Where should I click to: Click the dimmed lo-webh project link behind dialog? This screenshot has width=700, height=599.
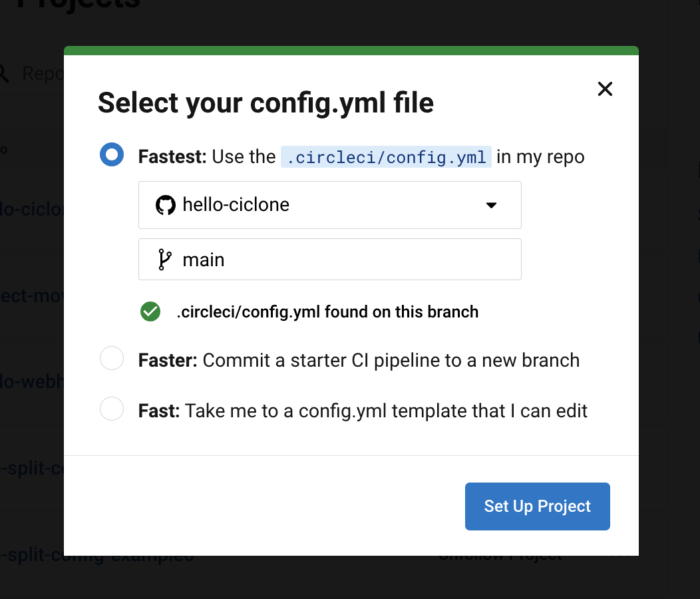click(x=32, y=381)
